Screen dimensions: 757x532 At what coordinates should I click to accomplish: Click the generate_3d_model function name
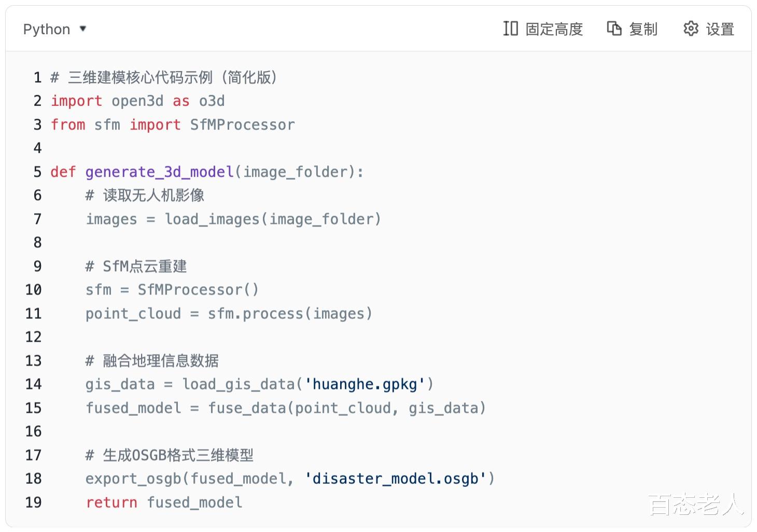[159, 172]
